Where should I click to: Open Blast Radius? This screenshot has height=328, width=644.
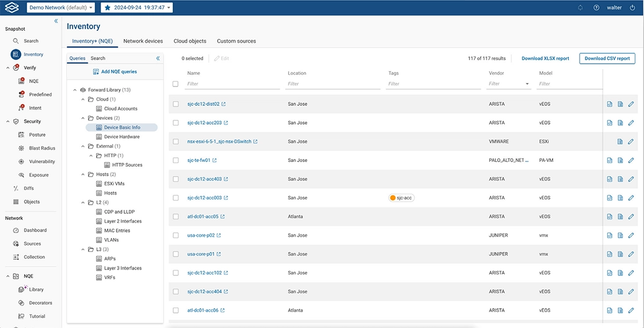[x=42, y=149]
